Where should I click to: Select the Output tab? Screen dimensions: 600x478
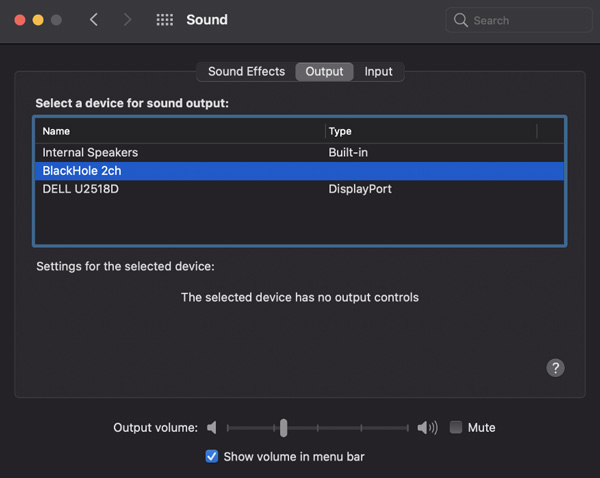(324, 72)
